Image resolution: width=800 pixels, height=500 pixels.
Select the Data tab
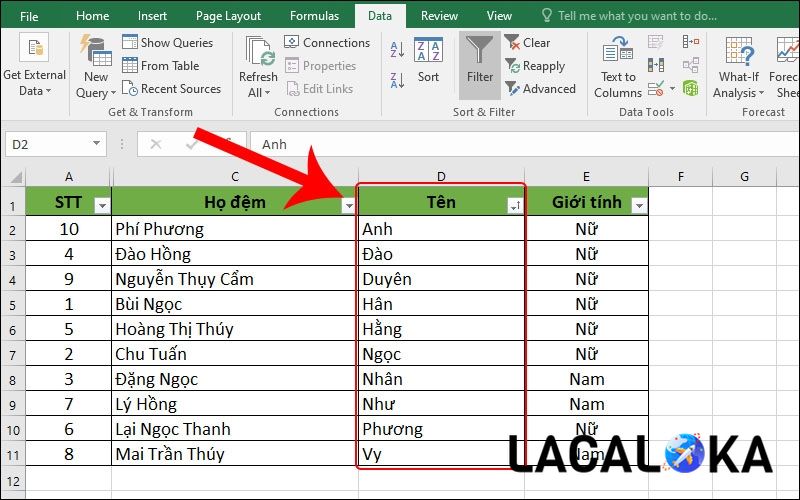[380, 16]
